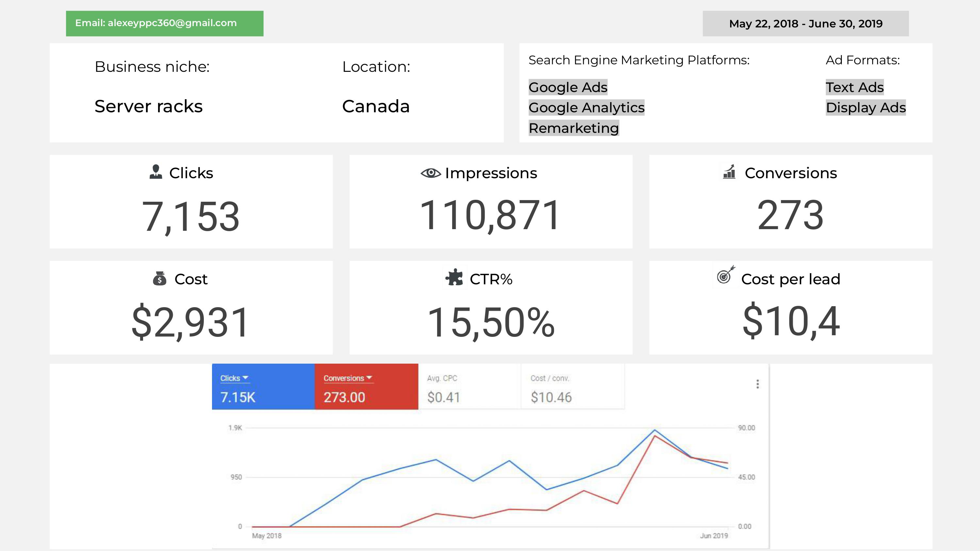Click the Display Ads format label
Viewport: 980px width, 551px height.
coord(865,108)
